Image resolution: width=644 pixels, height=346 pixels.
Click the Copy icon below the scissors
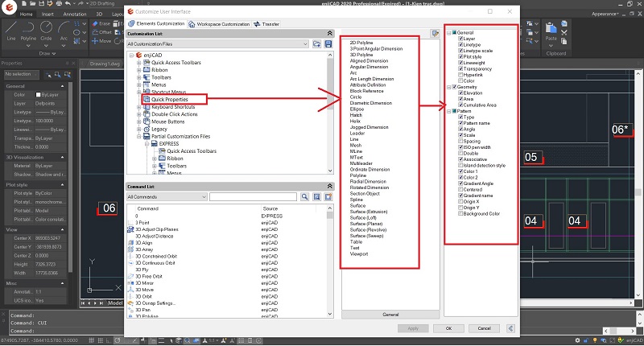[x=564, y=41]
